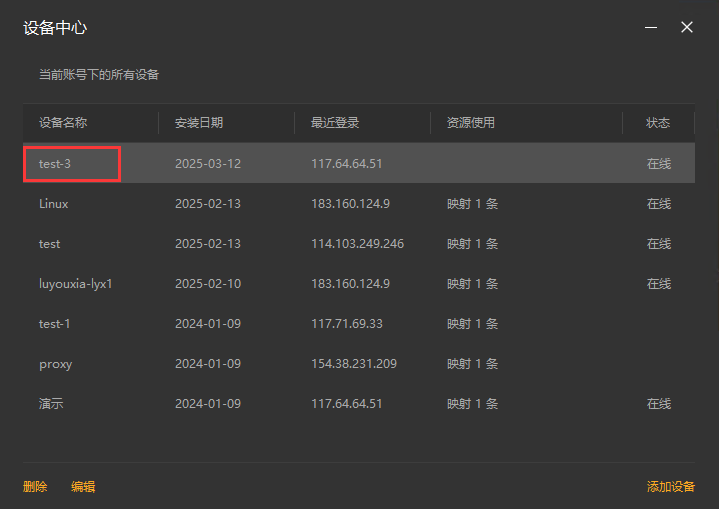Image resolution: width=719 pixels, height=509 pixels.
Task: Close the 设备中心 window
Action: (686, 27)
